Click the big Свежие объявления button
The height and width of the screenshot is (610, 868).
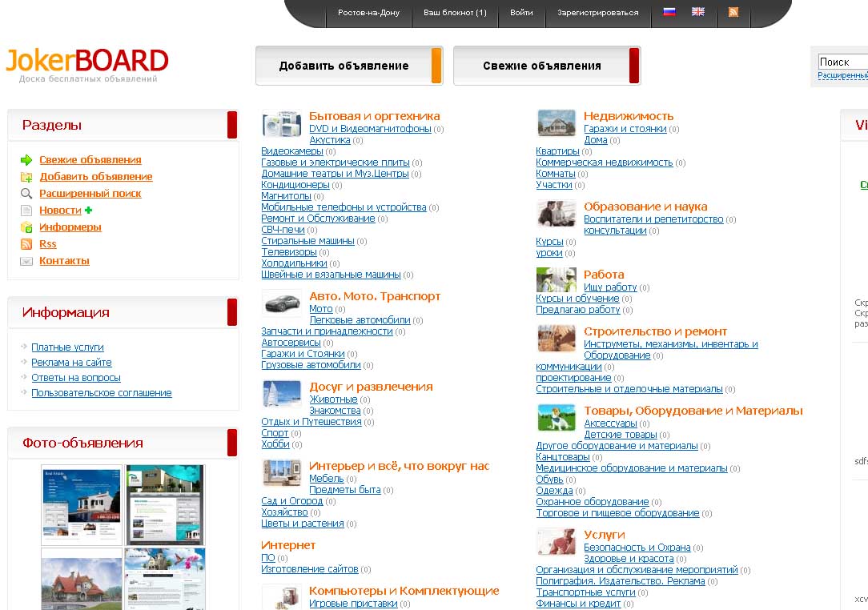pos(547,66)
